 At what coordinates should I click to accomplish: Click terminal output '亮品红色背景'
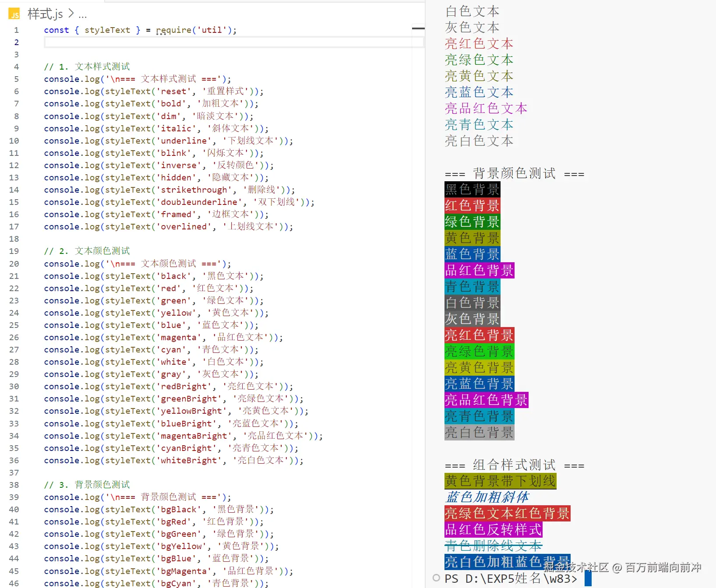pyautogui.click(x=487, y=400)
